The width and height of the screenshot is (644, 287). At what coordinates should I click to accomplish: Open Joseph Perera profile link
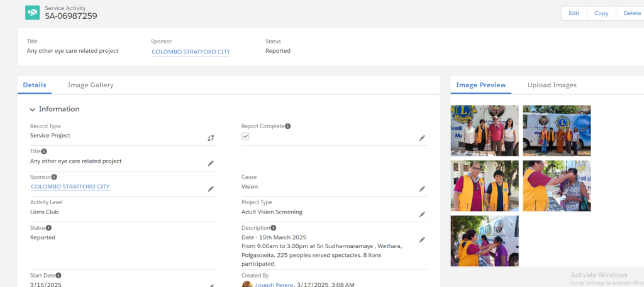pos(274,284)
